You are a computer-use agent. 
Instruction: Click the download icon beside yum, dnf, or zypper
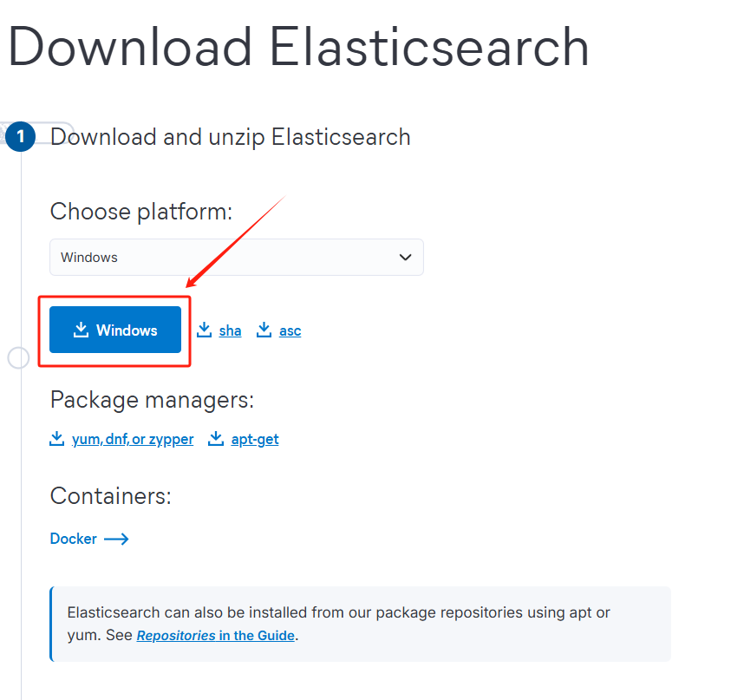(57, 439)
